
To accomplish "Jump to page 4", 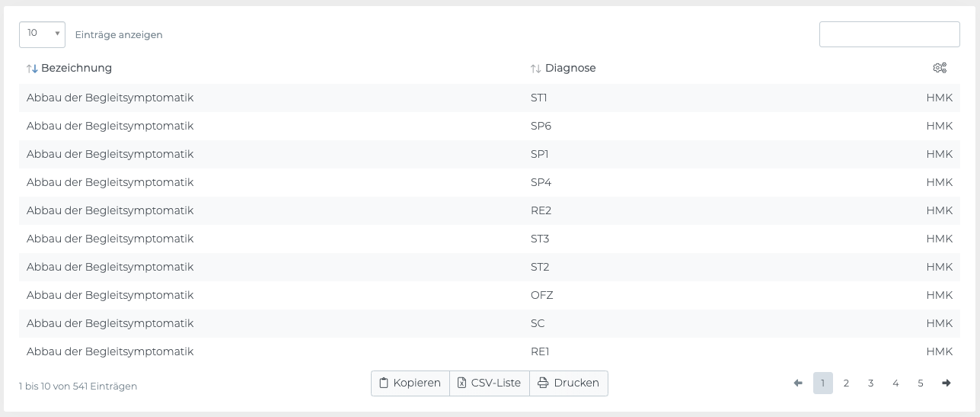I will (x=895, y=383).
